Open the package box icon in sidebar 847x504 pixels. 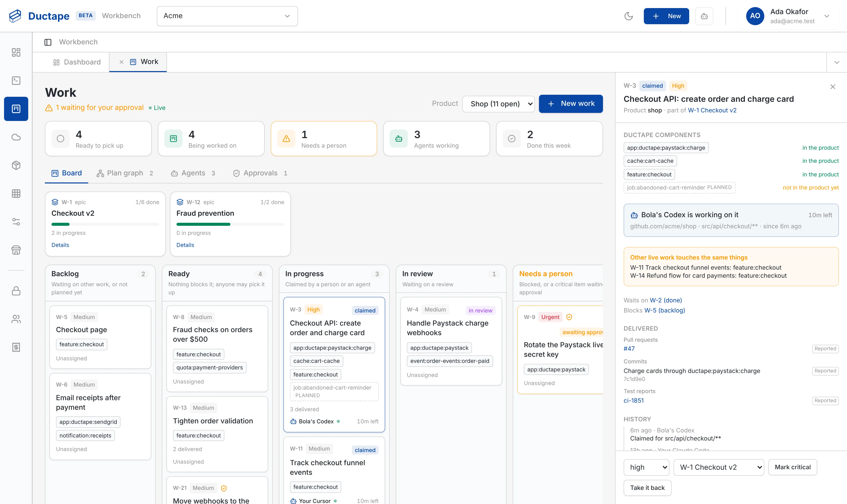click(16, 165)
